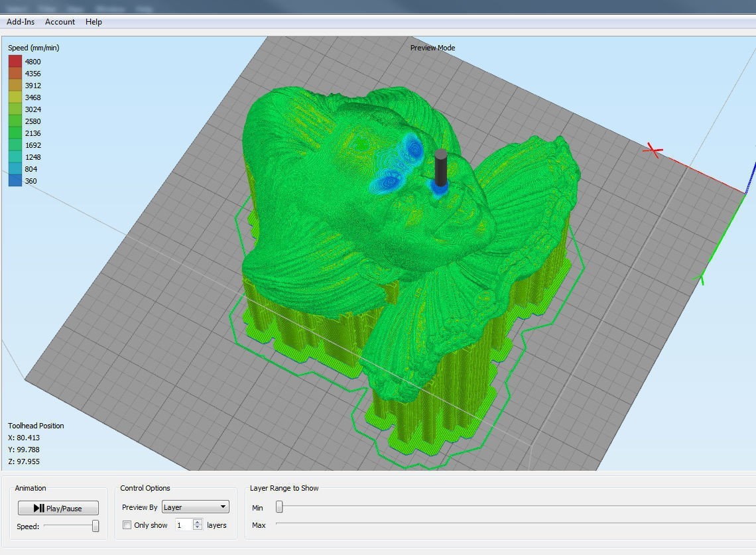Click the Preview Mode label in viewport
756x555 pixels.
click(432, 48)
